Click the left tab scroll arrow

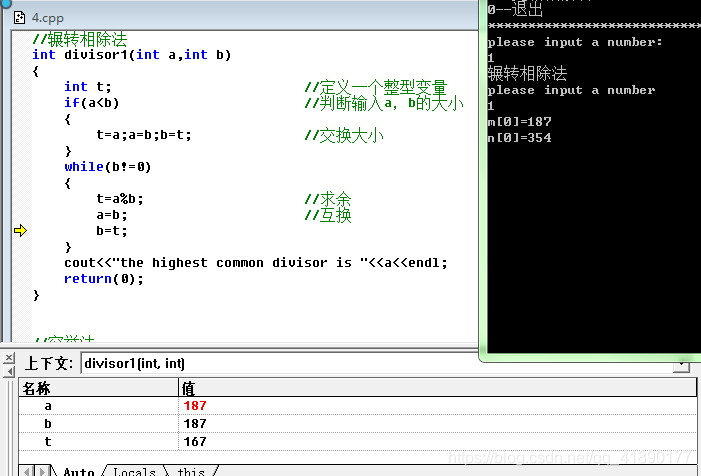click(x=27, y=471)
